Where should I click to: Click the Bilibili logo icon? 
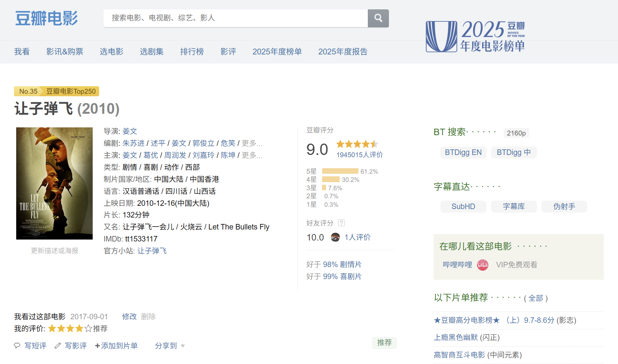coord(483,265)
